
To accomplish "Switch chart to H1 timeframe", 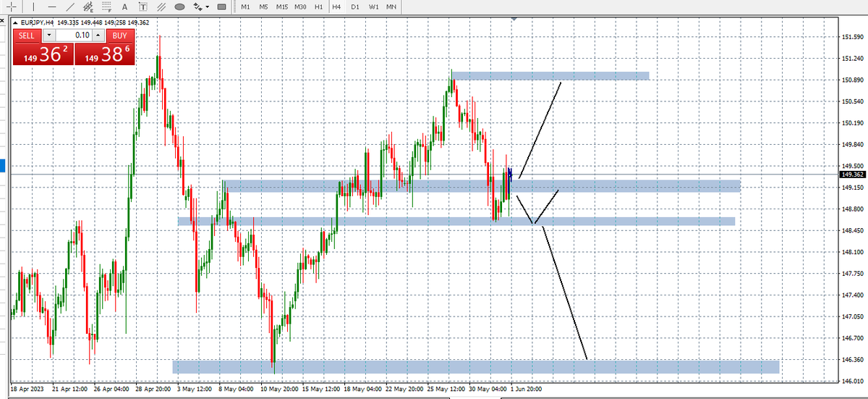I will pyautogui.click(x=318, y=7).
